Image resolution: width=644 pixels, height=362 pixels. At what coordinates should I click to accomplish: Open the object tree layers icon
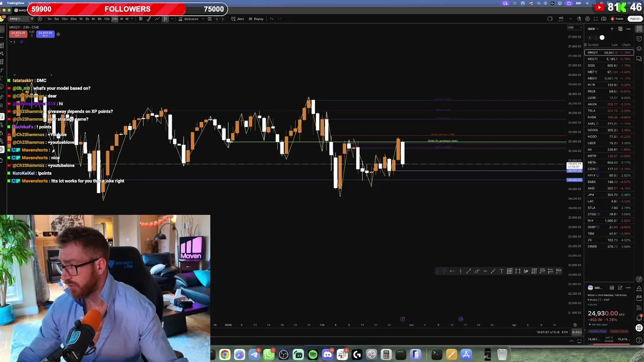click(x=639, y=49)
